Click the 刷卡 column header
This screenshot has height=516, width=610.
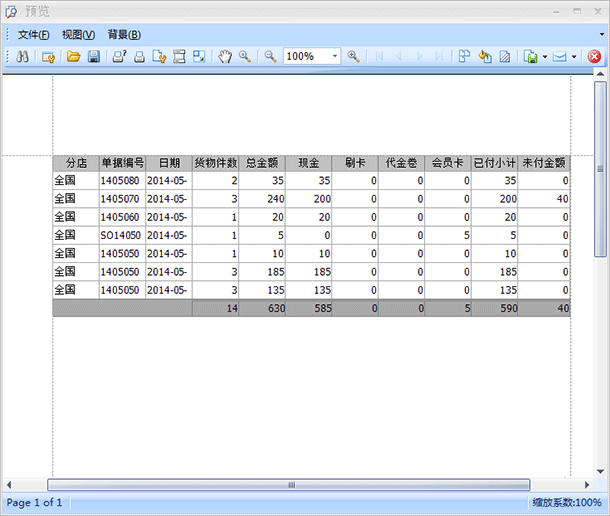point(355,163)
